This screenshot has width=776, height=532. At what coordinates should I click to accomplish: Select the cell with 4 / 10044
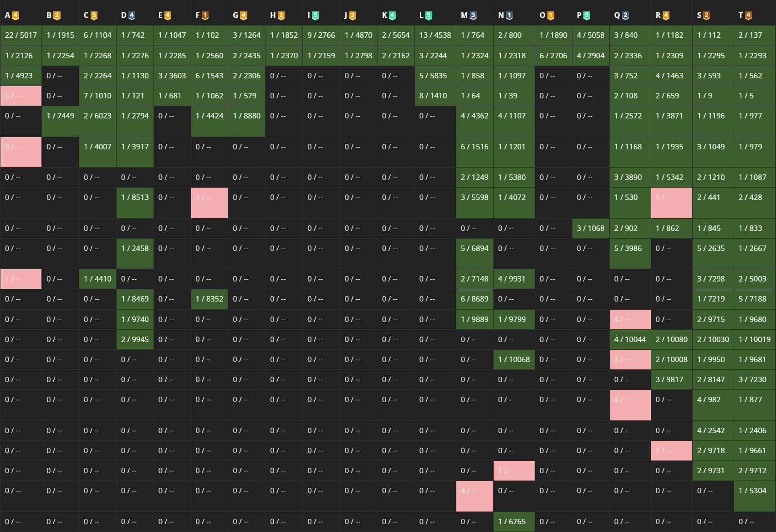pyautogui.click(x=630, y=339)
